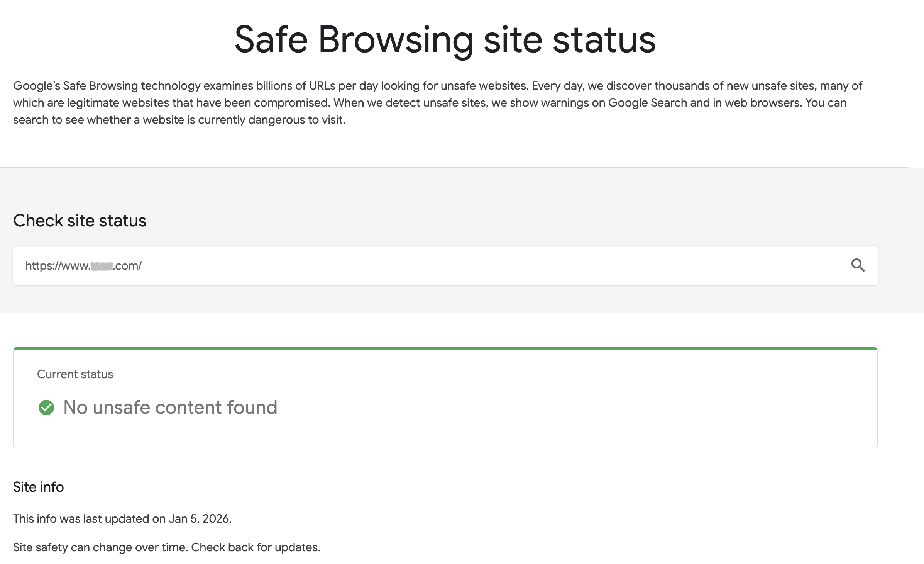This screenshot has height=564, width=924.
Task: Click the "Site info" heading
Action: (x=38, y=487)
